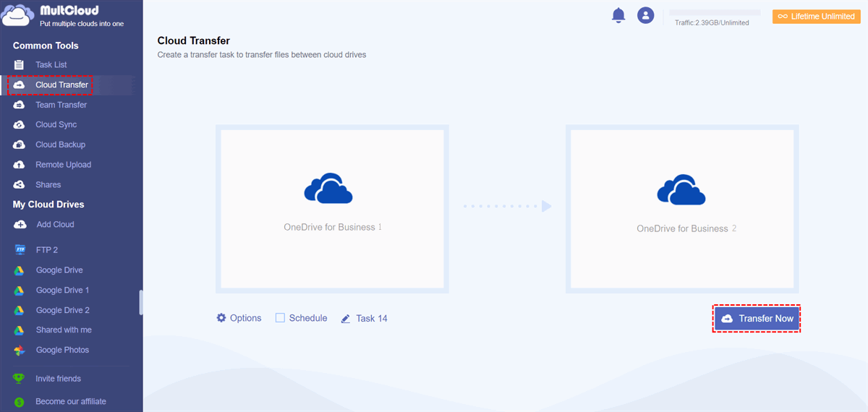Open Remote Upload tool
This screenshot has height=412, width=868.
coord(64,165)
